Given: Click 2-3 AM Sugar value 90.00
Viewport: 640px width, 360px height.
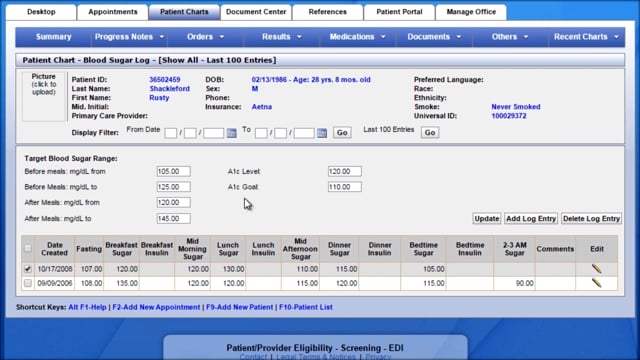Looking at the screenshot, I should (524, 283).
